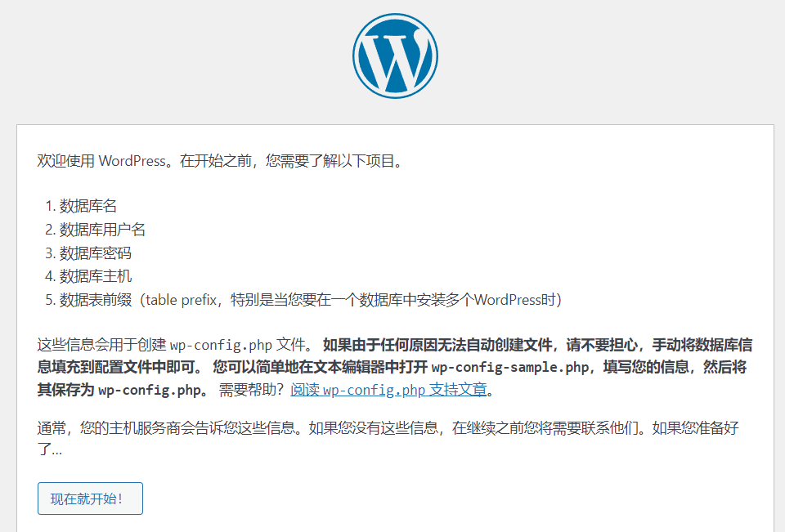Click the paragraph starting 通常，您的主机服务商
Screen dimensions: 785x532
[x=388, y=438]
